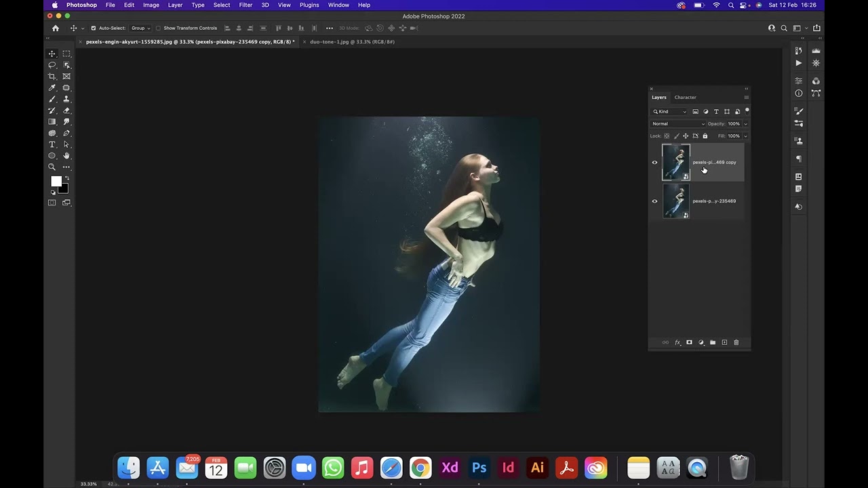This screenshot has height=488, width=868.
Task: Open the Edit Toolbar three-dots menu
Action: point(66,167)
